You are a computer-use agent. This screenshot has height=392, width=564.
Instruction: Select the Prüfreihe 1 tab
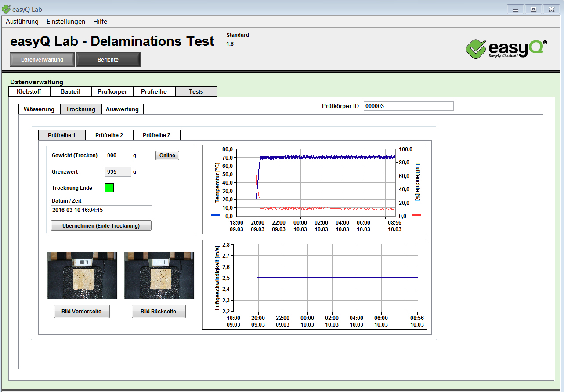[62, 135]
